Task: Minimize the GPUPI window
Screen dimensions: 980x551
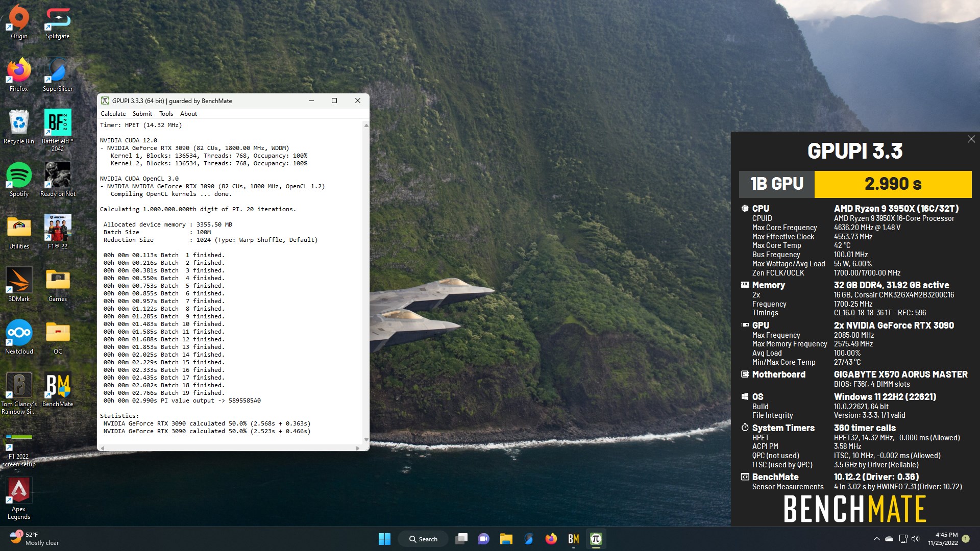Action: [x=311, y=101]
